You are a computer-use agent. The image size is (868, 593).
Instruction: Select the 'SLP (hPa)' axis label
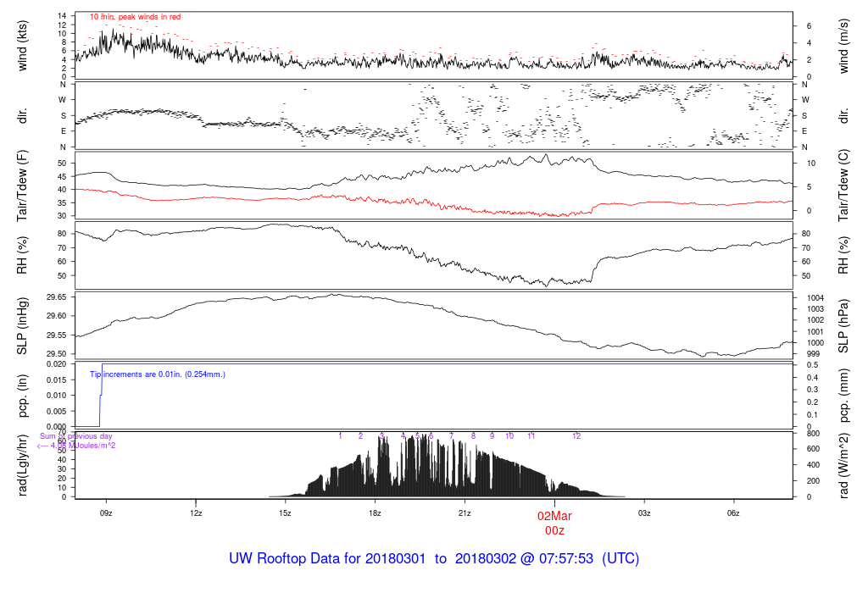coord(843,326)
